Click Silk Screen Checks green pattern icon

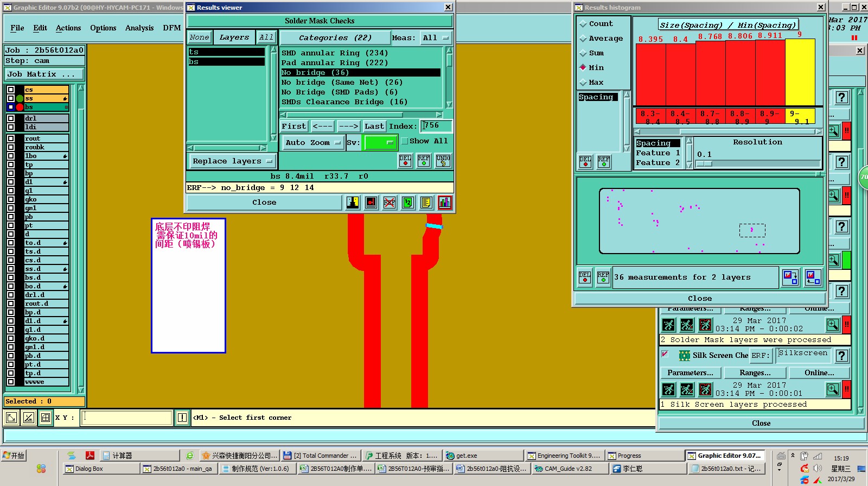point(685,355)
